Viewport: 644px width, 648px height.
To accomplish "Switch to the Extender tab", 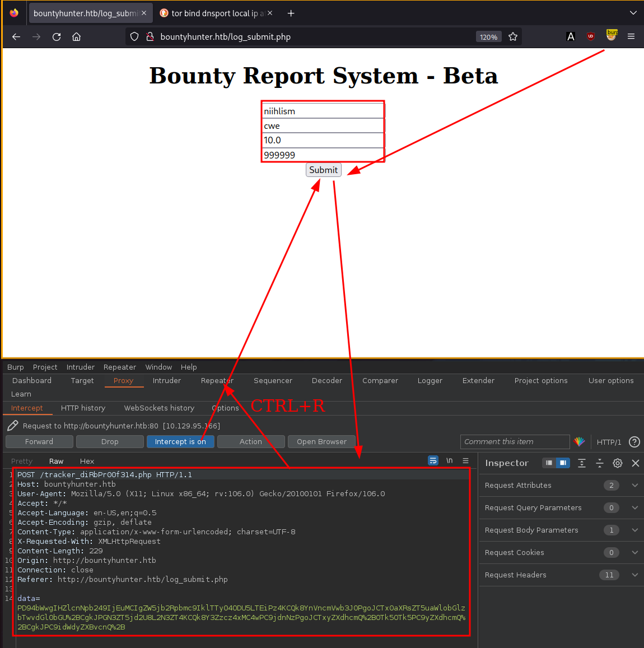I will (x=478, y=381).
